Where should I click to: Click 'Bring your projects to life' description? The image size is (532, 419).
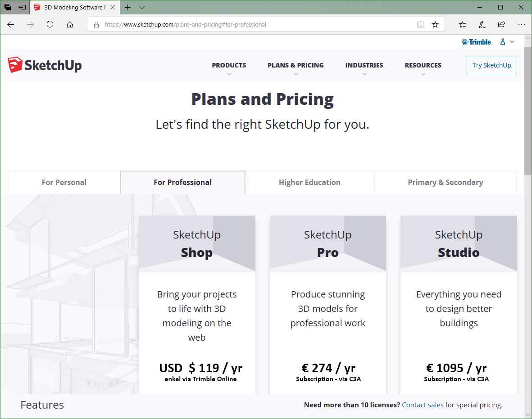[197, 315]
